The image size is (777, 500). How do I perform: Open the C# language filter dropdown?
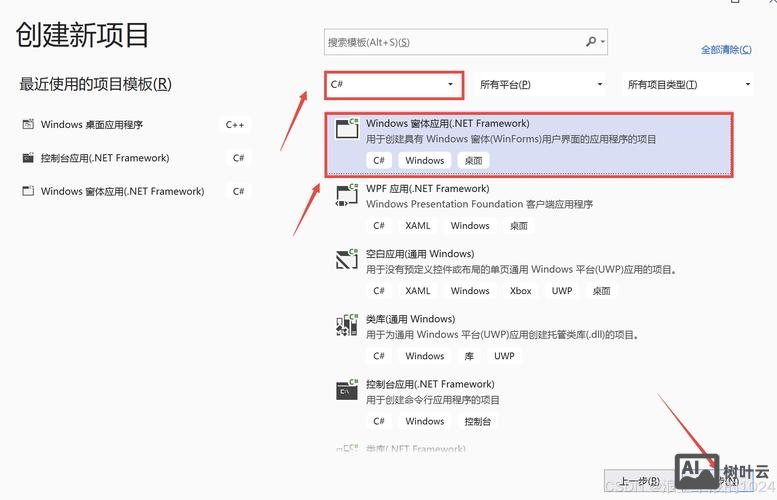tap(394, 85)
